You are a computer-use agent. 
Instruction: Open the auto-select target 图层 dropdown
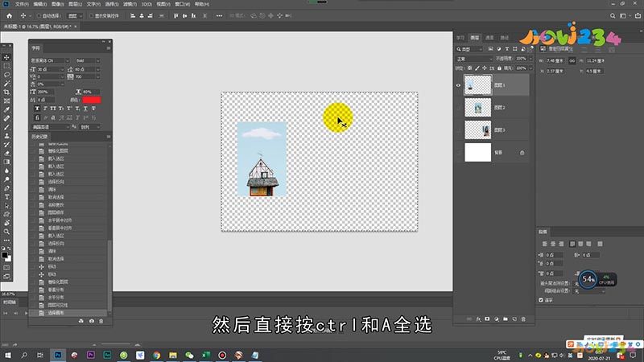[x=75, y=15]
